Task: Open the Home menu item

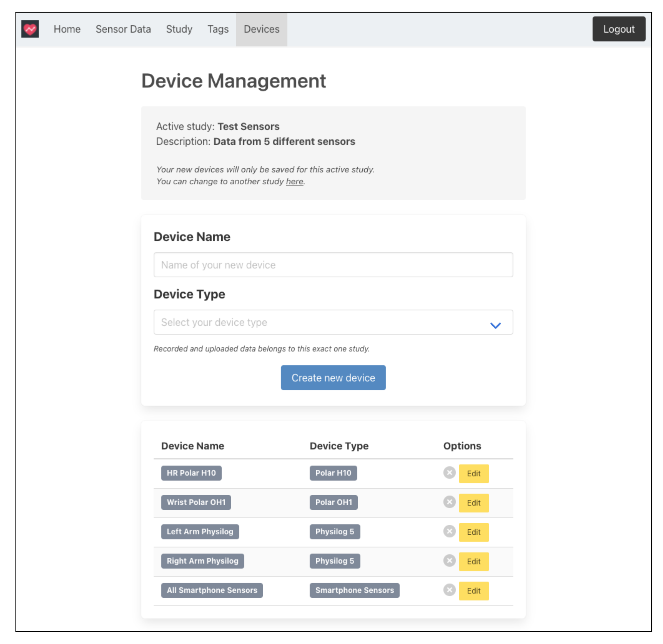Action: coord(67,29)
